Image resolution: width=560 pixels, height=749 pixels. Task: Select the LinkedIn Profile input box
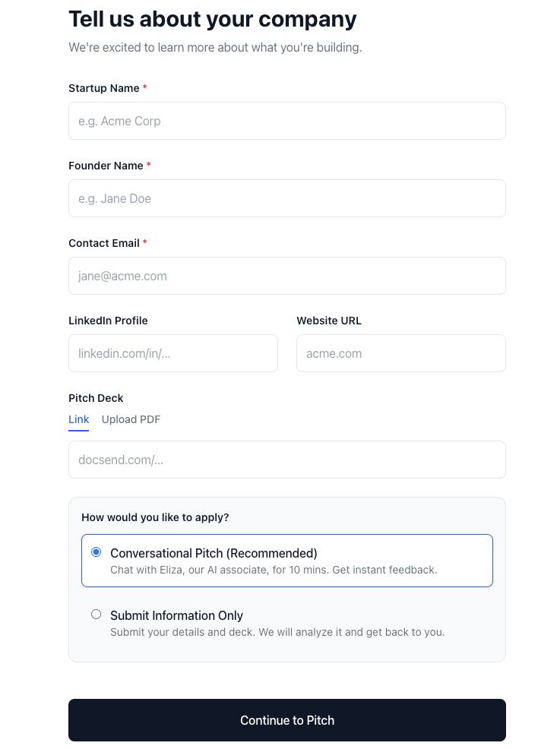(x=172, y=353)
